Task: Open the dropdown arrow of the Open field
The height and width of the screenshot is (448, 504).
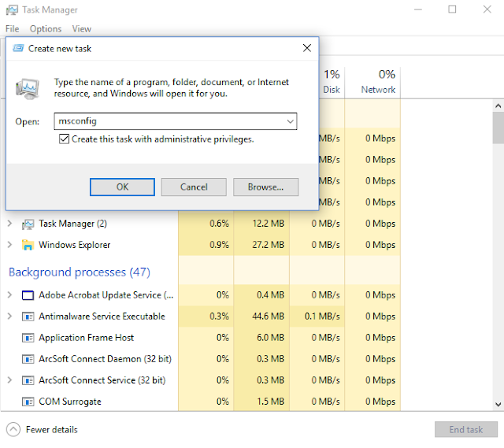Action: (x=291, y=121)
